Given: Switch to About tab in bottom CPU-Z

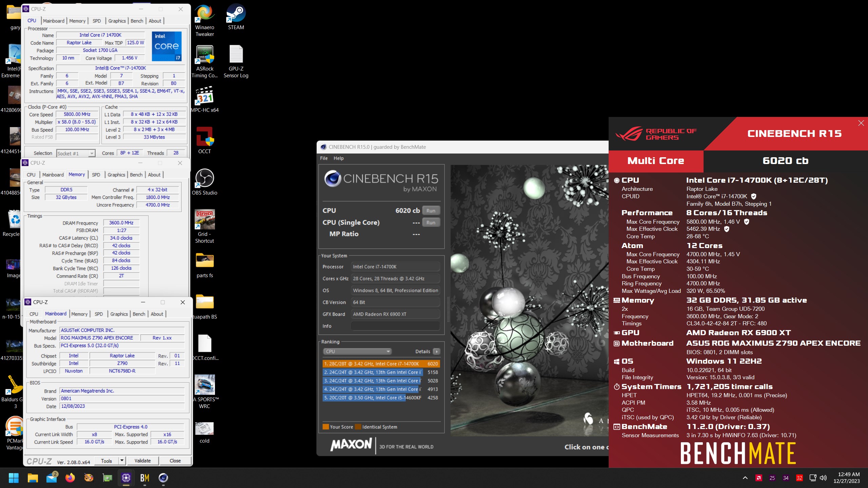Looking at the screenshot, I should tap(157, 314).
